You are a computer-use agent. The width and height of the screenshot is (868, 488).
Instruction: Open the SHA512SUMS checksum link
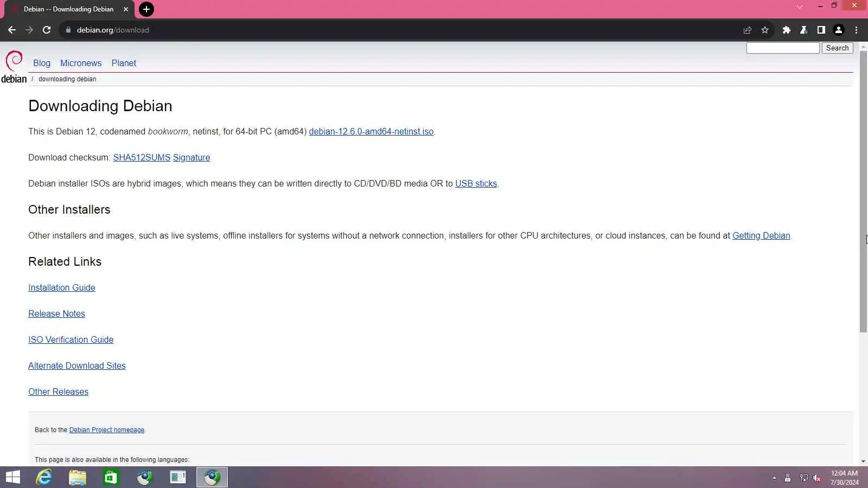pos(142,157)
